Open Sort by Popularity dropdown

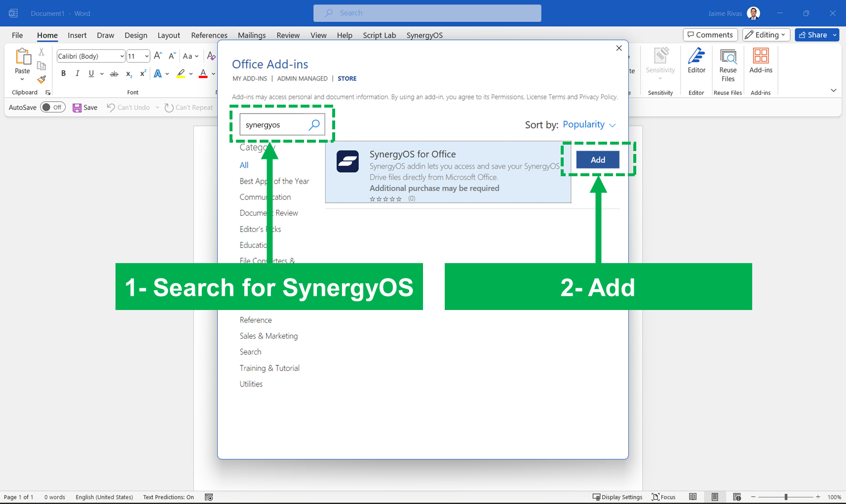589,124
